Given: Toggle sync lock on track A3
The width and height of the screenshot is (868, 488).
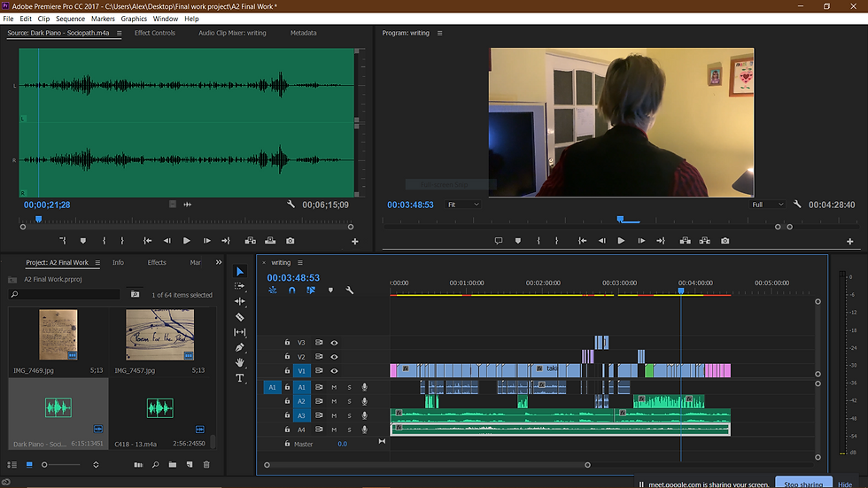Looking at the screenshot, I should (319, 415).
